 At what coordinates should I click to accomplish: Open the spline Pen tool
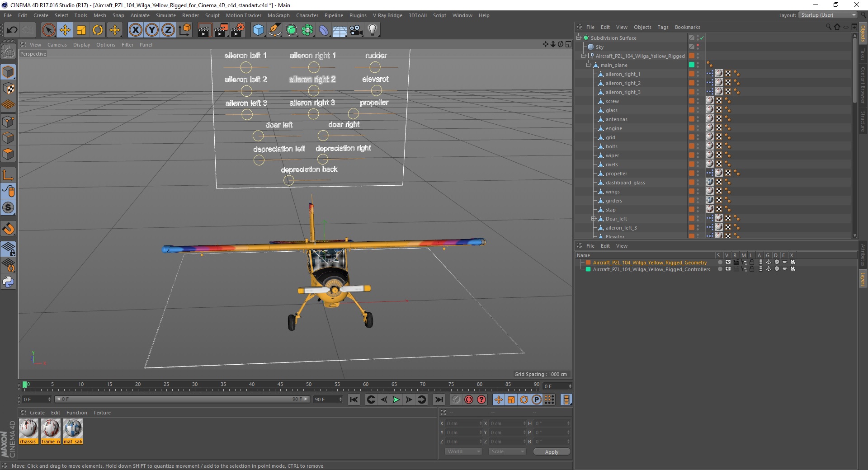274,30
